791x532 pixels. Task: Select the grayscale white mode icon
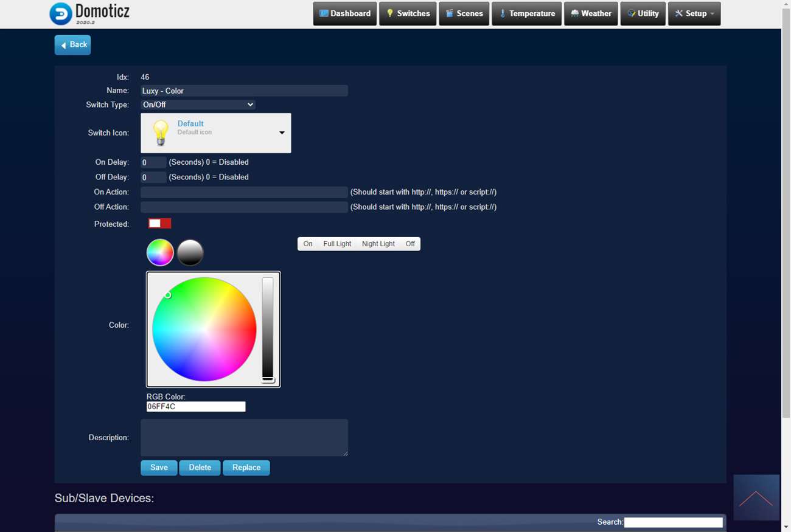tap(190, 252)
